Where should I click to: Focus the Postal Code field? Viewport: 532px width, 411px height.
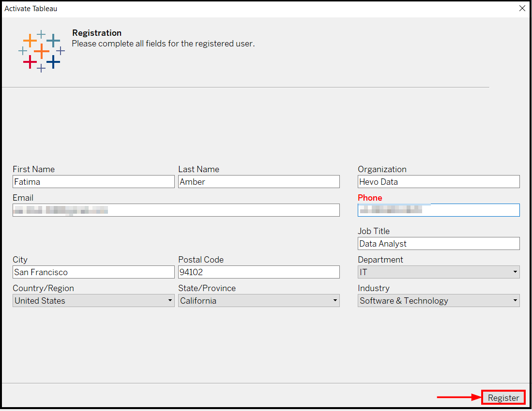click(258, 272)
